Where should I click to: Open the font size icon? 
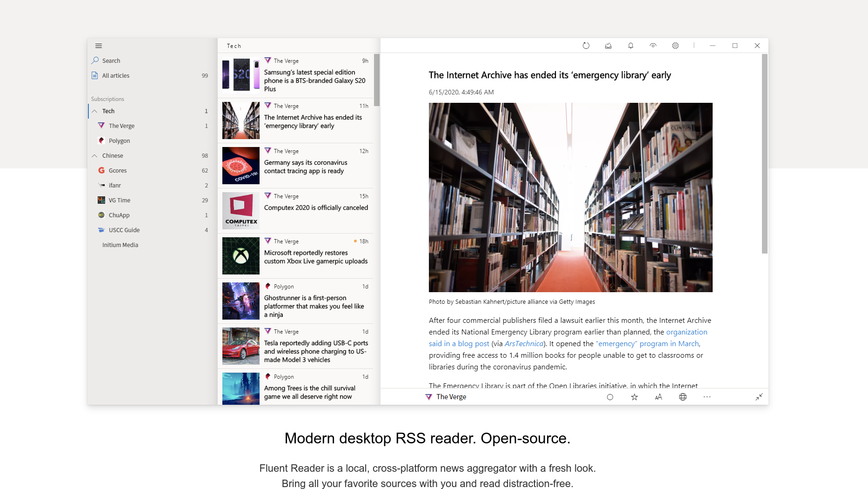click(x=659, y=397)
